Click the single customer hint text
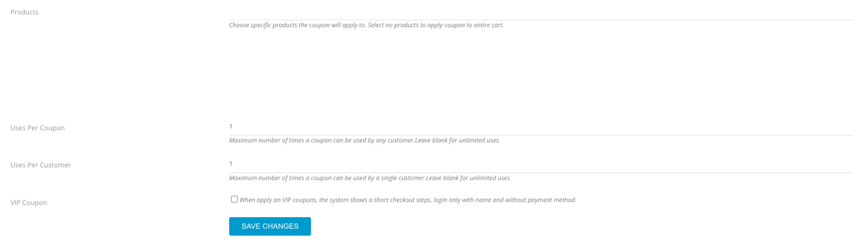Screen dimensions: 868x249 pos(370,178)
